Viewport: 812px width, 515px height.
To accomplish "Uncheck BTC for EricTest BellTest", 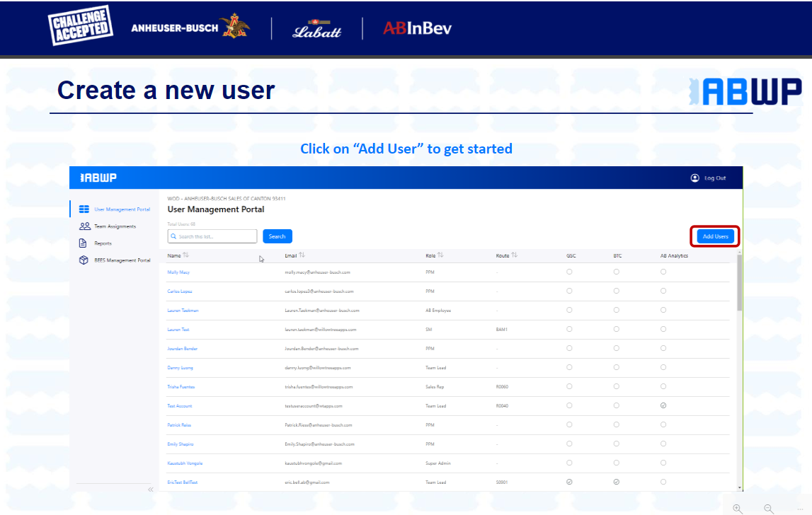I will [616, 482].
